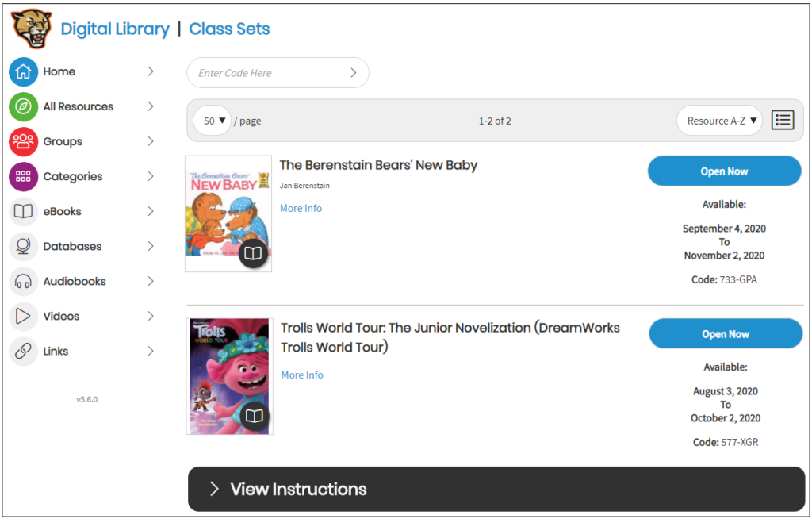Screen dimensions: 812x519
Task: Open the Resource A-Z sort dropdown
Action: (718, 120)
